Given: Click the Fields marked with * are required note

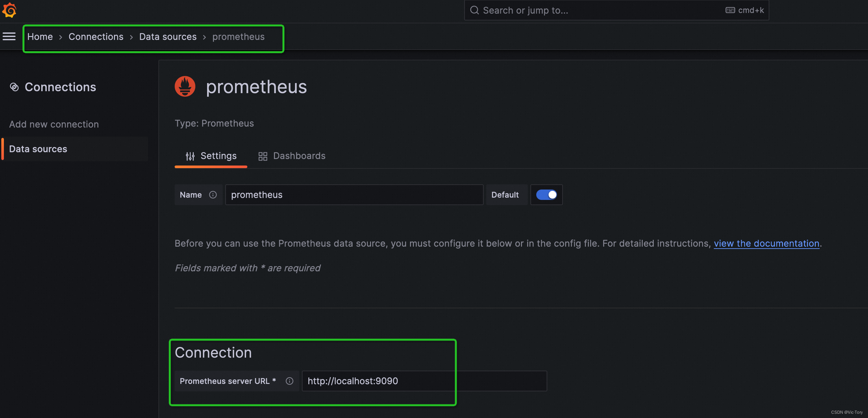Looking at the screenshot, I should 247,268.
